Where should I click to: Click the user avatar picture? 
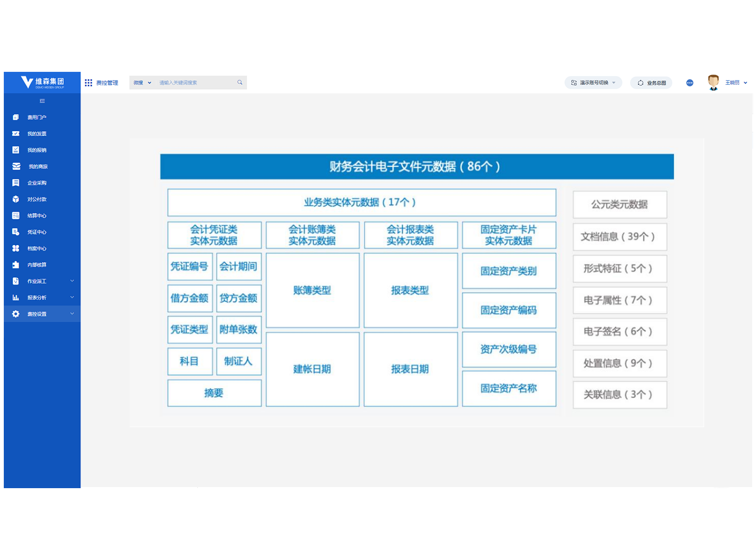point(713,83)
